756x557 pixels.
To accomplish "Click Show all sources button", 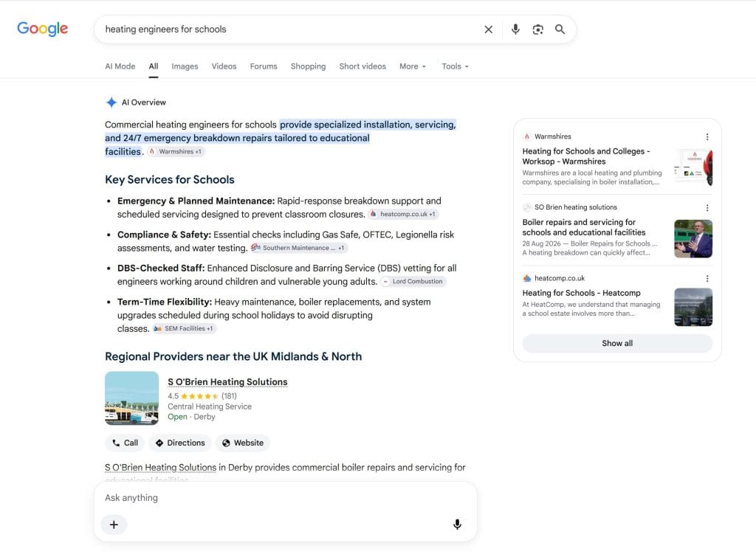I will (x=617, y=344).
